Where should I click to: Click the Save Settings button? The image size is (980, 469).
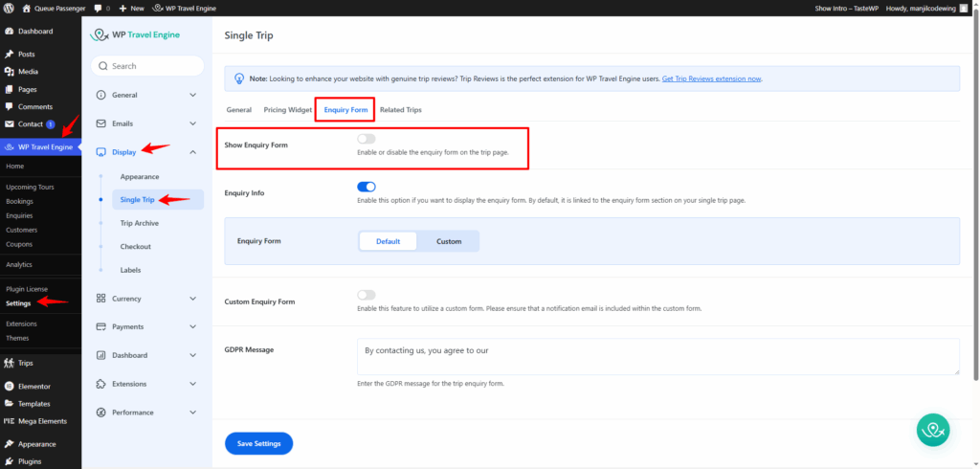pyautogui.click(x=258, y=443)
